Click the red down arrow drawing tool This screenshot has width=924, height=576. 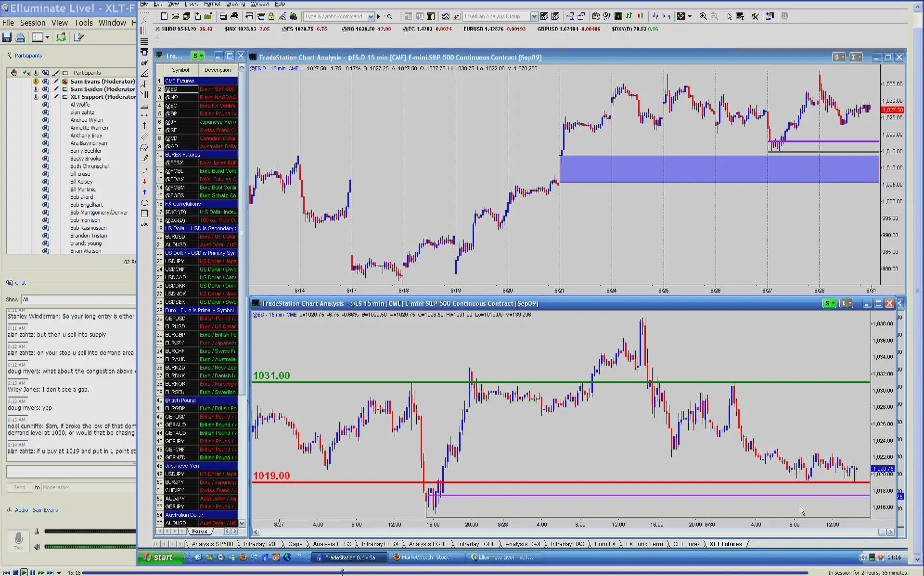pos(144,182)
